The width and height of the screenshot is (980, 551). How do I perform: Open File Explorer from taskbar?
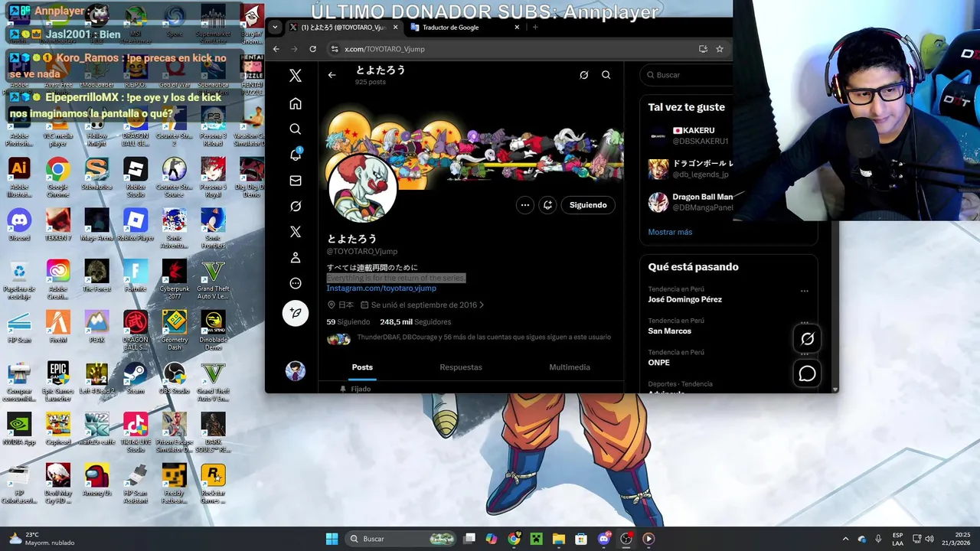(559, 539)
